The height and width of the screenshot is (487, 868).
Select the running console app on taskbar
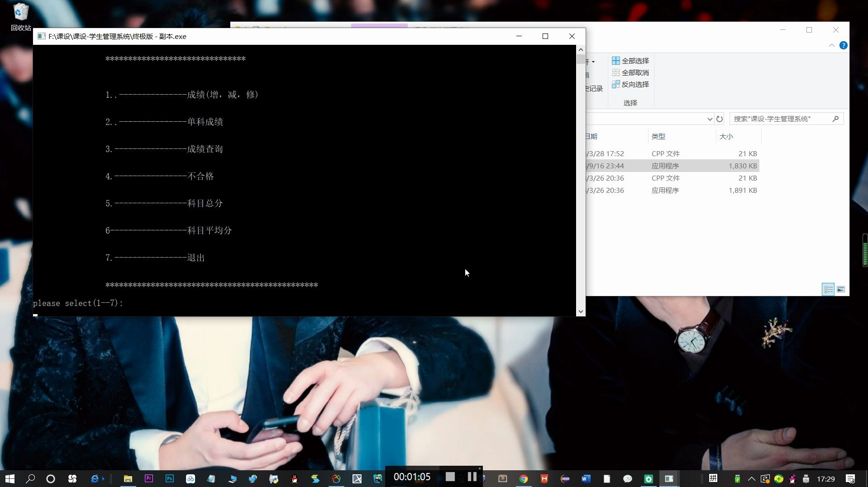[669, 478]
